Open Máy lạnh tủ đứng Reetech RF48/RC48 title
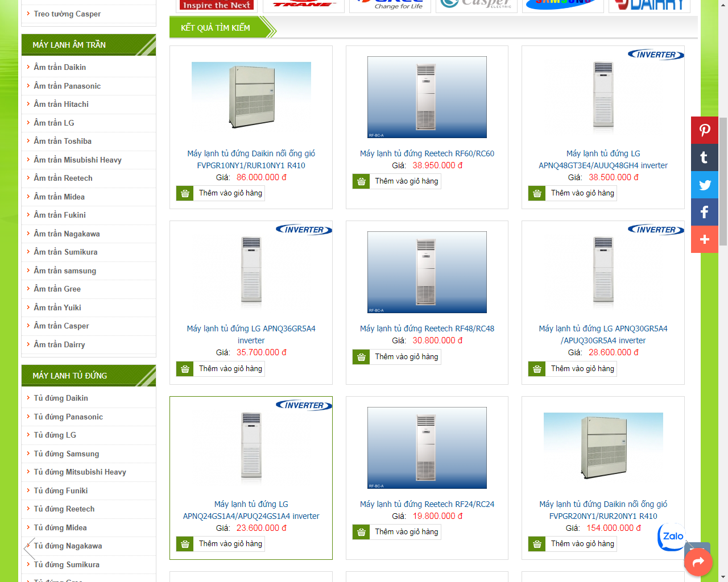Image resolution: width=728 pixels, height=582 pixels. tap(427, 329)
